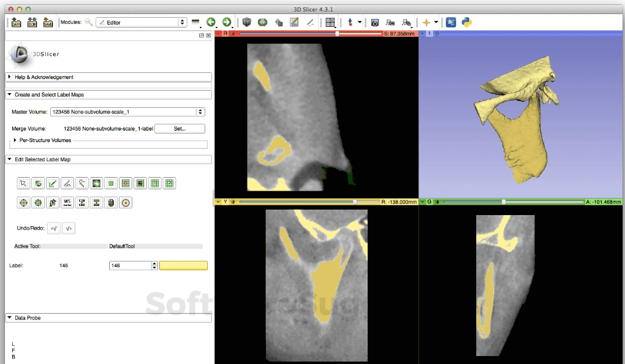Activate the Level Tracing effect tool

click(82, 183)
